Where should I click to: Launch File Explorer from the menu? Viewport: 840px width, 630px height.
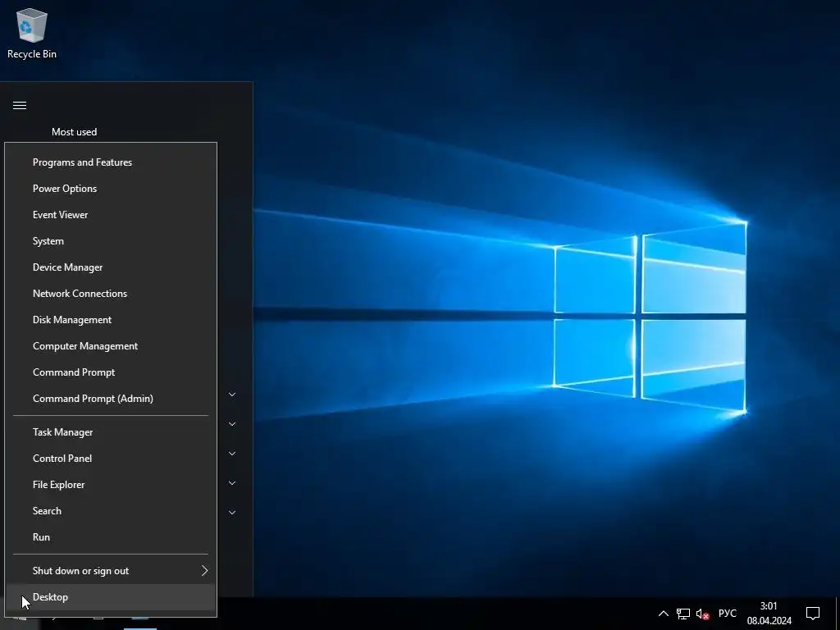pyautogui.click(x=111, y=485)
